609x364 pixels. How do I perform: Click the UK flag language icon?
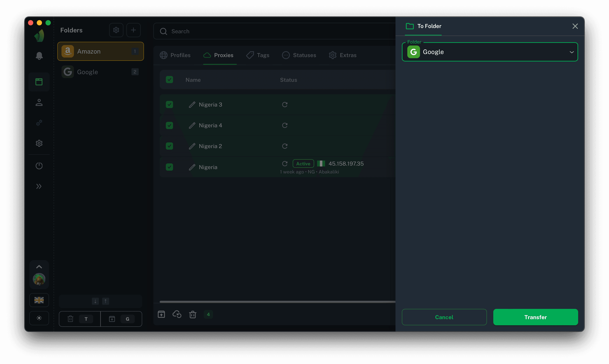39,300
